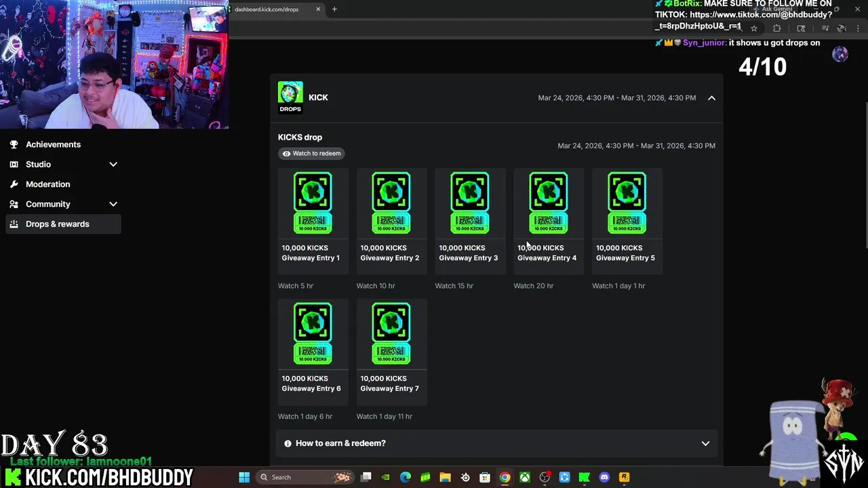Switch to OBS Studio on the taskbar

click(x=545, y=477)
